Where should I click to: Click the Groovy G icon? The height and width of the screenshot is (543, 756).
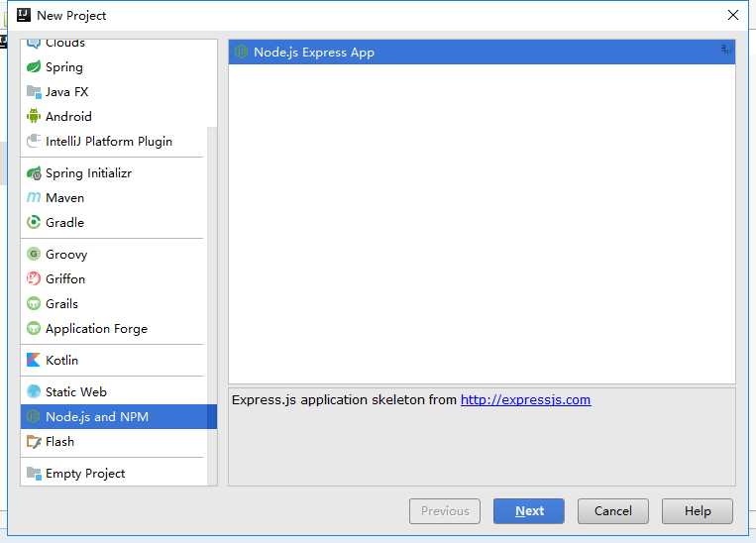coord(34,254)
